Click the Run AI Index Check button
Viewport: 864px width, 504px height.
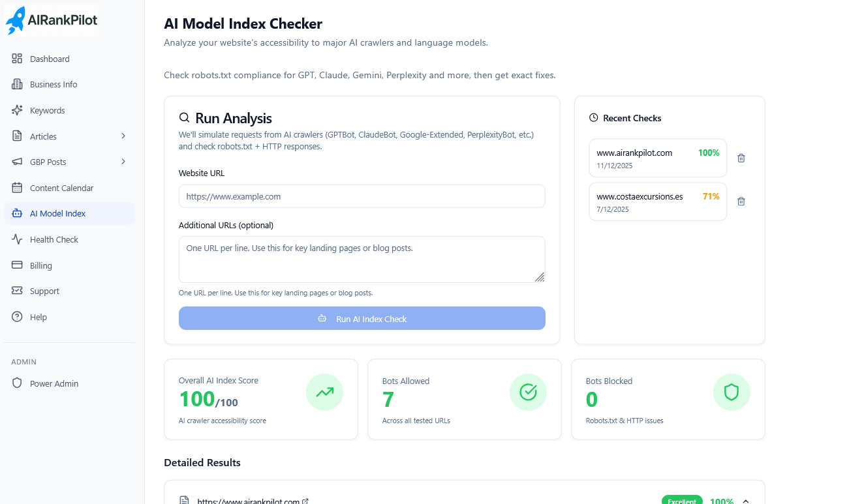click(362, 319)
